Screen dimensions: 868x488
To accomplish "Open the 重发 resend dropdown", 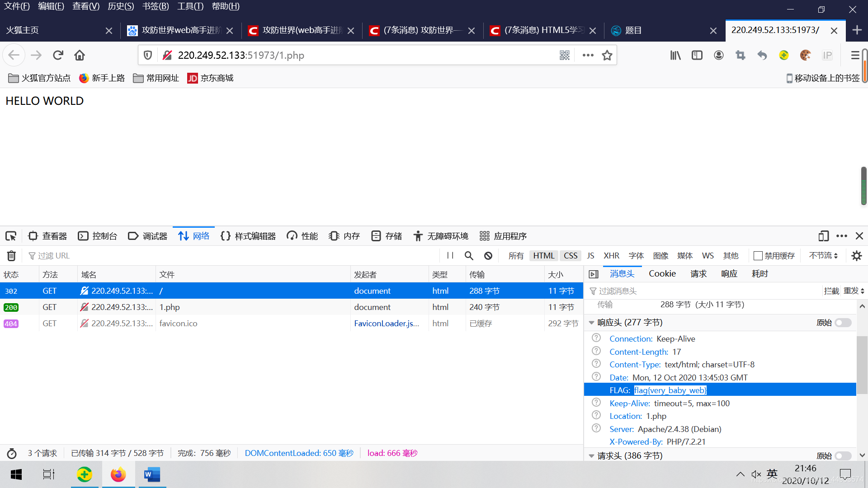I will pyautogui.click(x=854, y=291).
